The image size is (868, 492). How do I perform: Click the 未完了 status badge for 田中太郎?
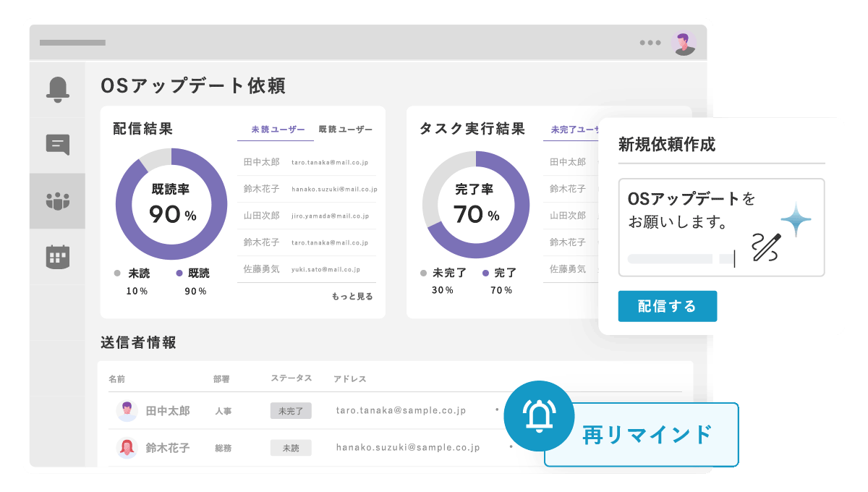[x=291, y=411]
